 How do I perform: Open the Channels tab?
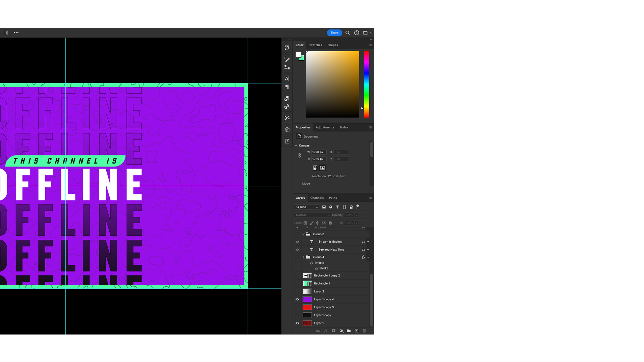[x=317, y=198]
